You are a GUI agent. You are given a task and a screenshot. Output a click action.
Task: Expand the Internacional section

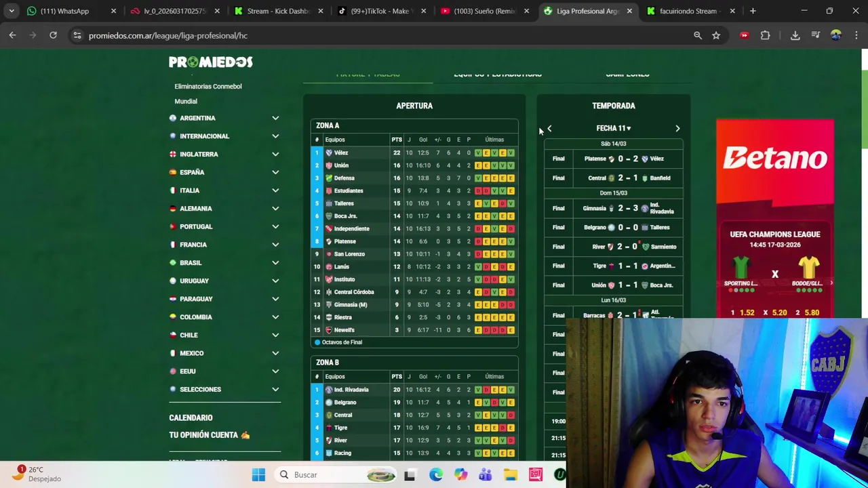[x=275, y=136]
